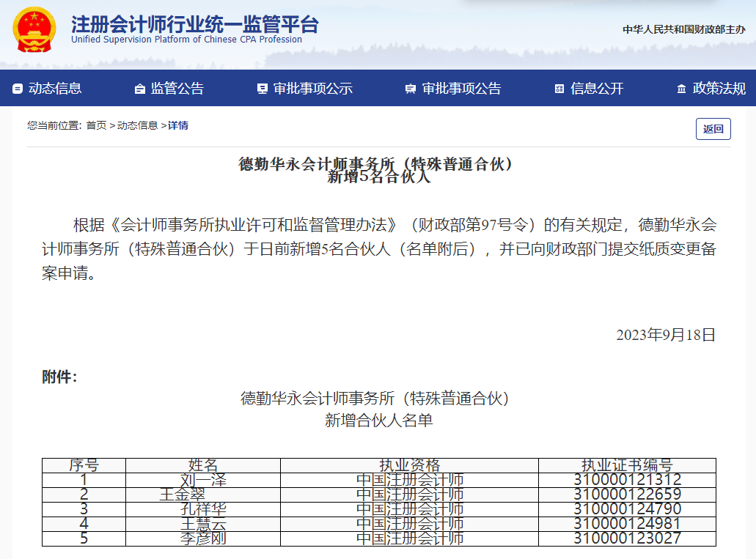Viewport: 756px width, 559px height.
Task: Click the 新增合伙人名单 heading
Action: click(x=379, y=421)
